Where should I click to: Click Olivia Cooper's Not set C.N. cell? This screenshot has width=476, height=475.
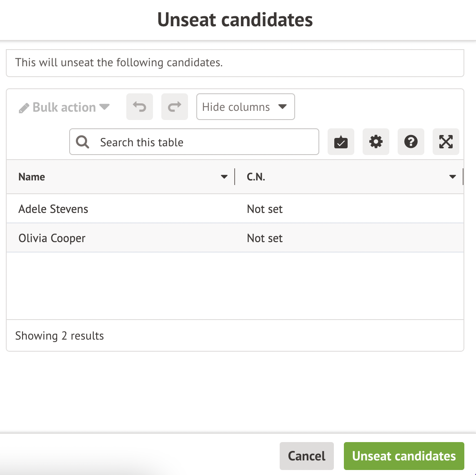pos(265,238)
